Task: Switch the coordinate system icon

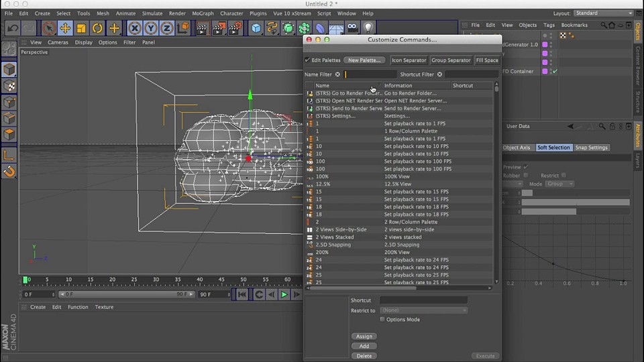Action: (x=183, y=28)
